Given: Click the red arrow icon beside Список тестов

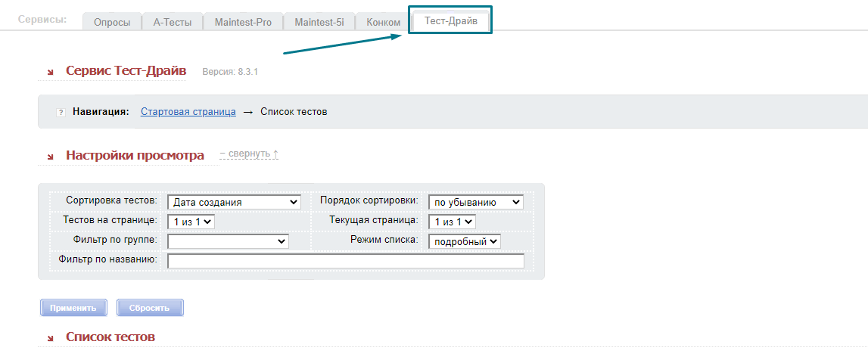Looking at the screenshot, I should 51,338.
